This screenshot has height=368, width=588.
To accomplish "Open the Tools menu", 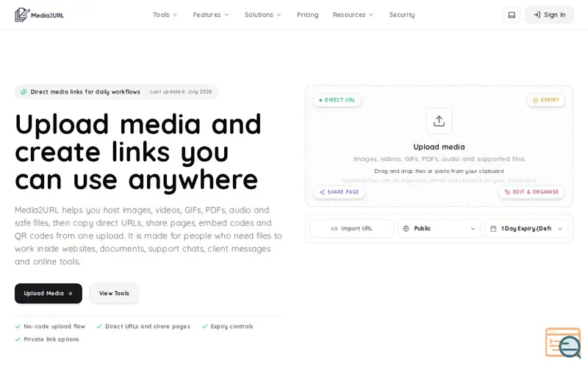I will point(165,15).
